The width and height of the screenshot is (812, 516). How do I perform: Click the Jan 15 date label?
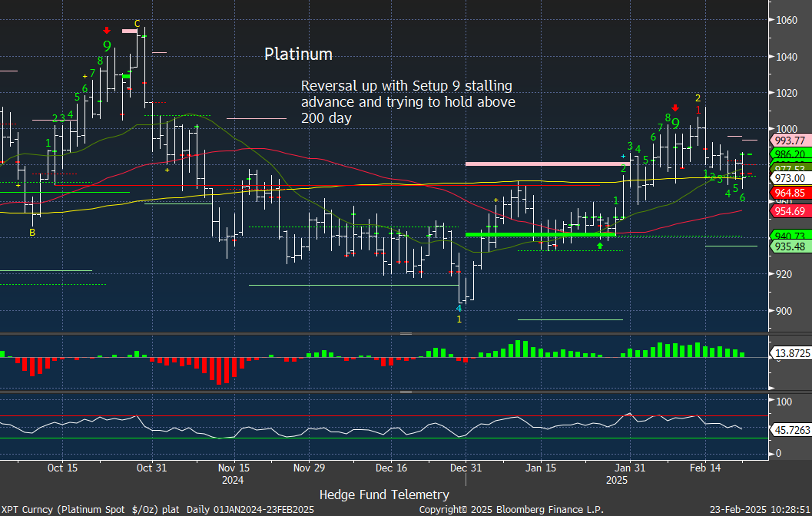coord(541,468)
